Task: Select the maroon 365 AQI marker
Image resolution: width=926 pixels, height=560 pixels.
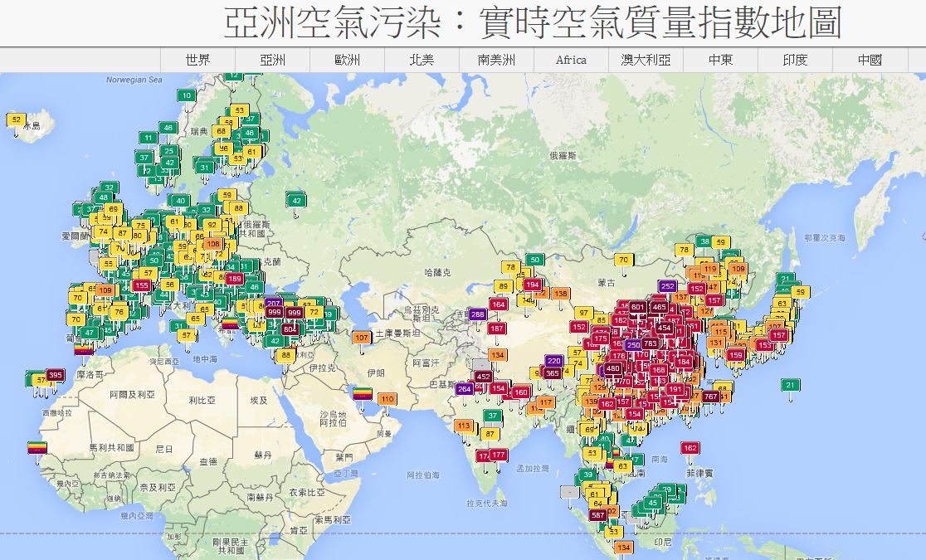Action: [x=552, y=373]
